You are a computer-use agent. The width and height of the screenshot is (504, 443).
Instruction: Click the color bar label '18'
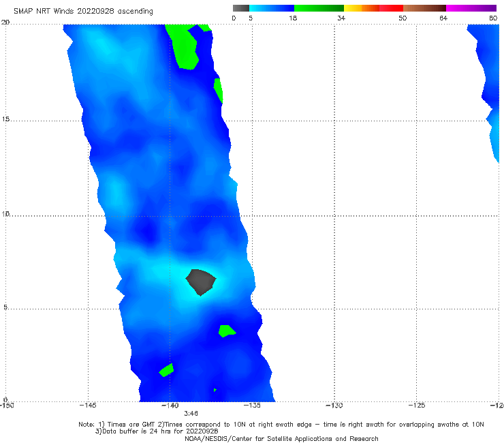pyautogui.click(x=293, y=18)
